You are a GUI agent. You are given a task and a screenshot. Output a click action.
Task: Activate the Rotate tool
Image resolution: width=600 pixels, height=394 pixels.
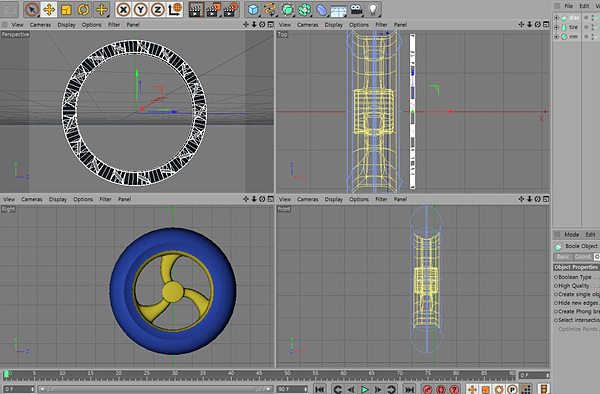[83, 10]
